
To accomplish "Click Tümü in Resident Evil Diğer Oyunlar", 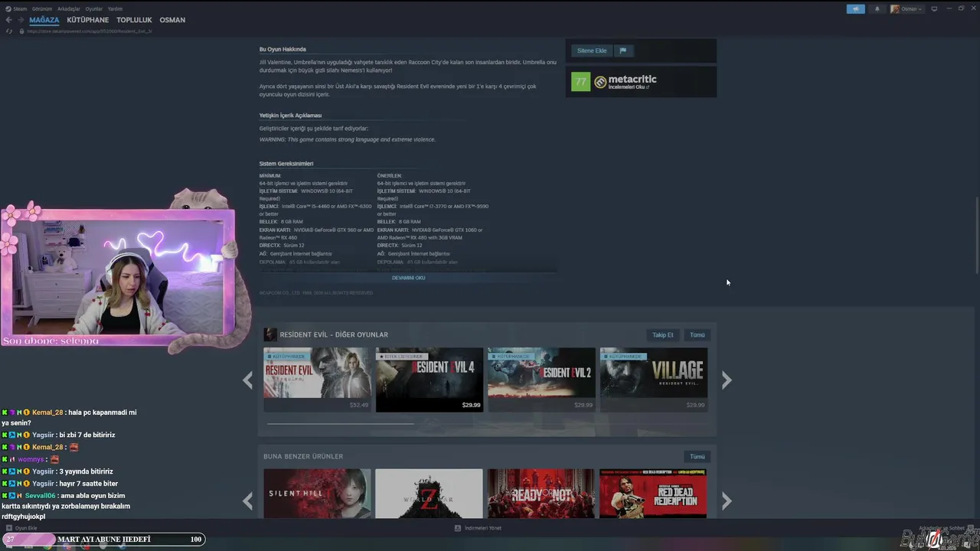I will click(697, 334).
